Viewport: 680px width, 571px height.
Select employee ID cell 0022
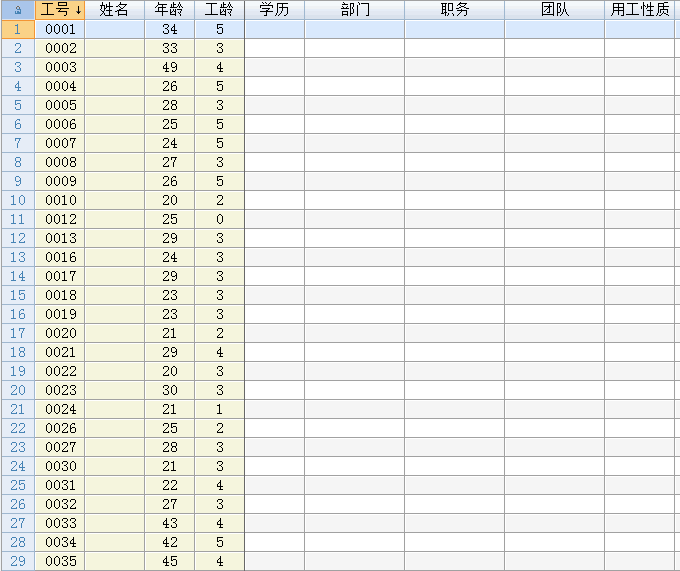click(x=60, y=371)
